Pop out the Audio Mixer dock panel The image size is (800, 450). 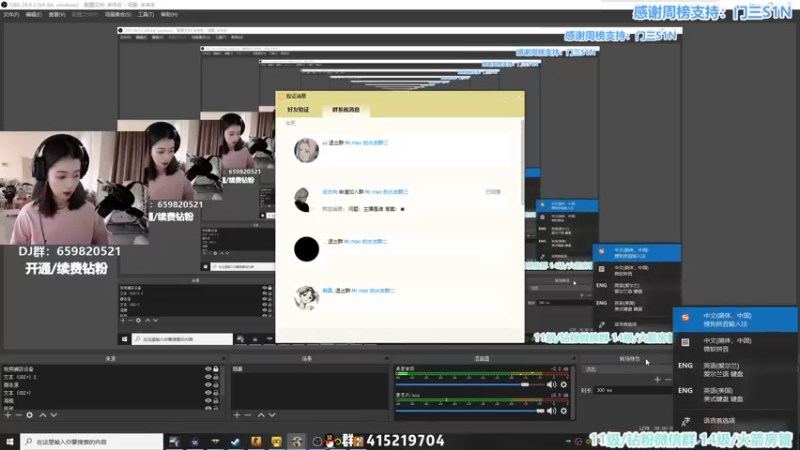pyautogui.click(x=573, y=359)
